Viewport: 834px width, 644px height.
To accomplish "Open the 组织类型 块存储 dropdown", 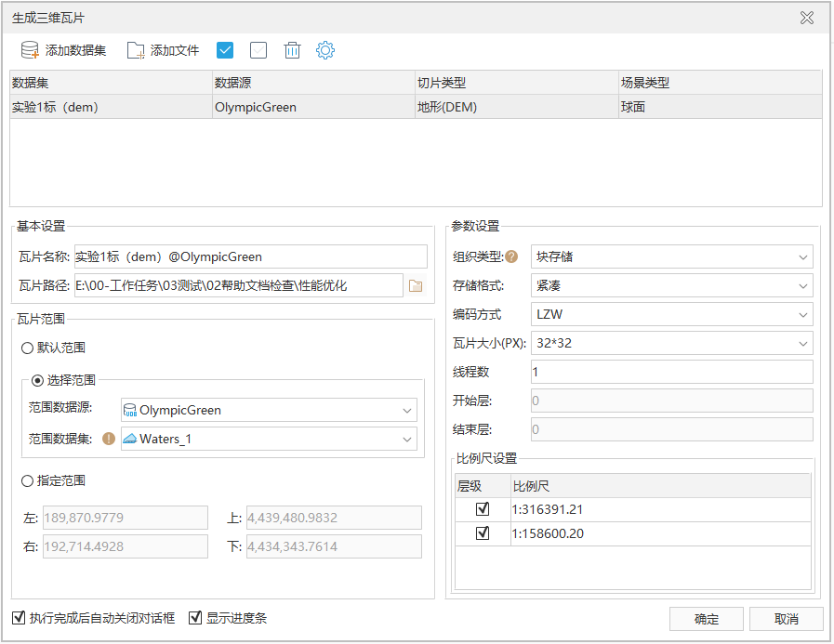I will click(671, 256).
